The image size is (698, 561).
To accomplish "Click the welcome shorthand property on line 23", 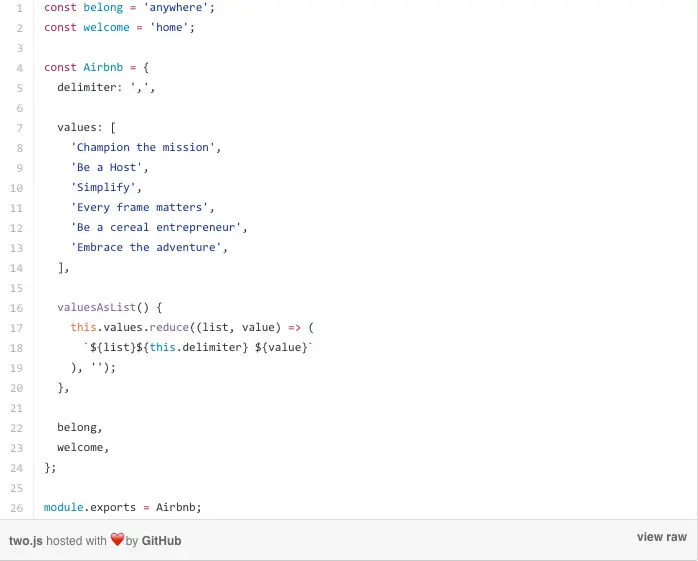I will click(80, 447).
